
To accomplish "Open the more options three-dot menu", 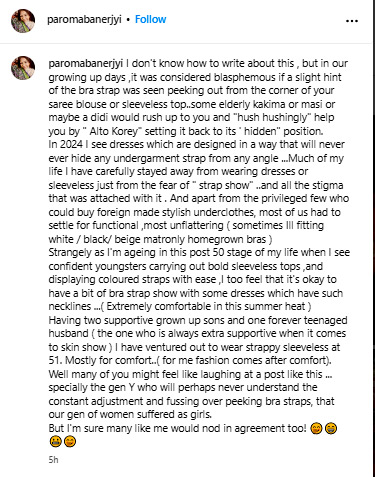I will (x=352, y=21).
